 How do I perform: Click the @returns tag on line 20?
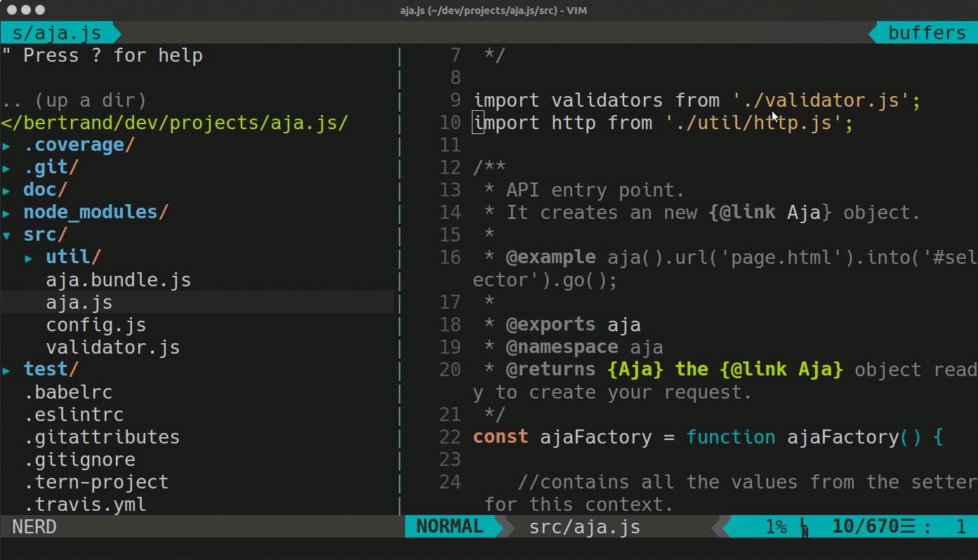click(x=551, y=370)
